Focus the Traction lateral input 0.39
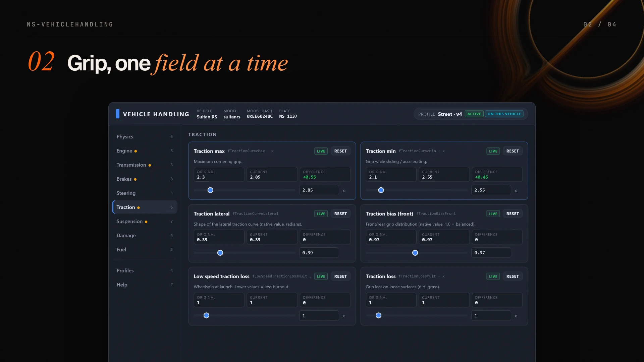The height and width of the screenshot is (362, 644). (x=319, y=253)
